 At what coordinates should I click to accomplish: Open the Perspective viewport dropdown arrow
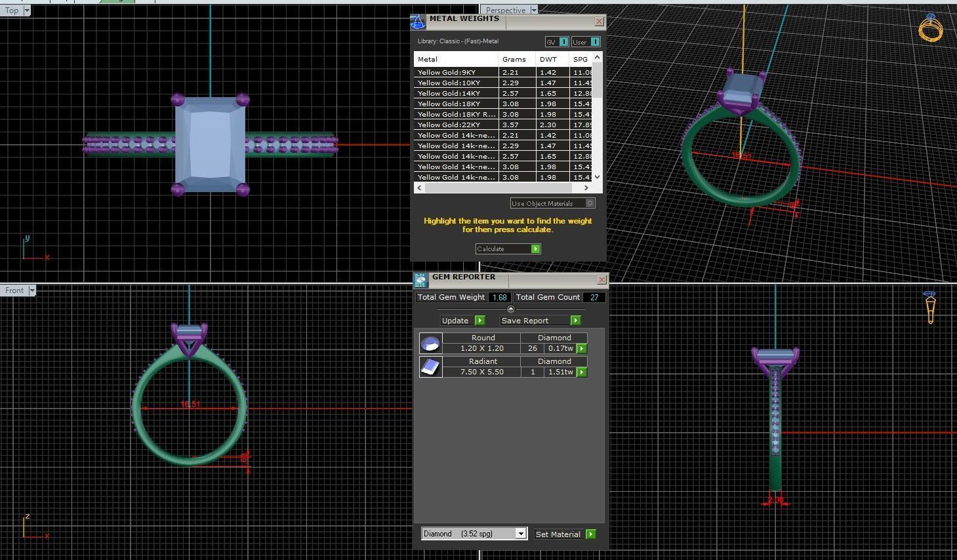point(534,10)
